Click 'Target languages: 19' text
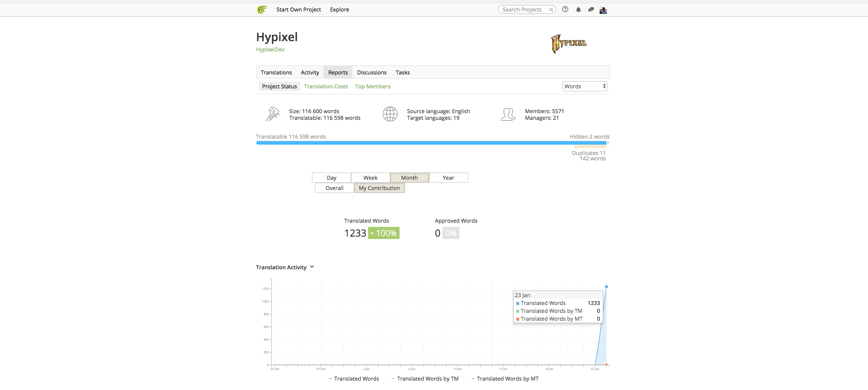The width and height of the screenshot is (868, 390). 433,118
